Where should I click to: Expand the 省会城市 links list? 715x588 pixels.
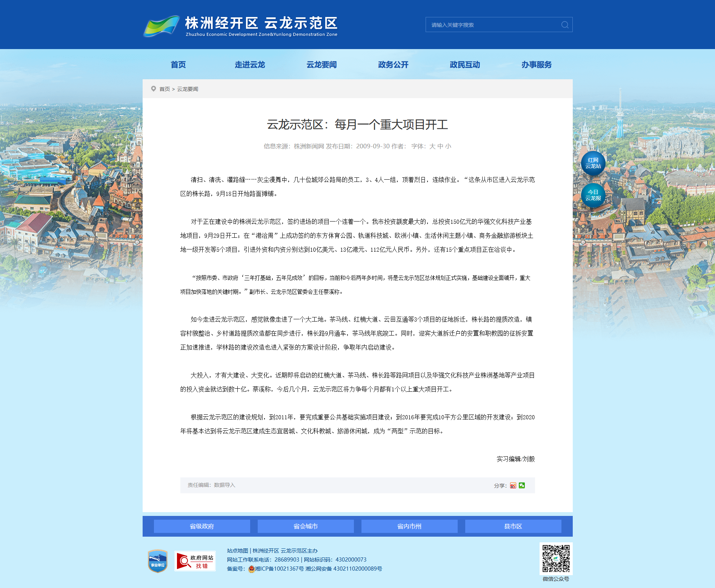tap(306, 526)
